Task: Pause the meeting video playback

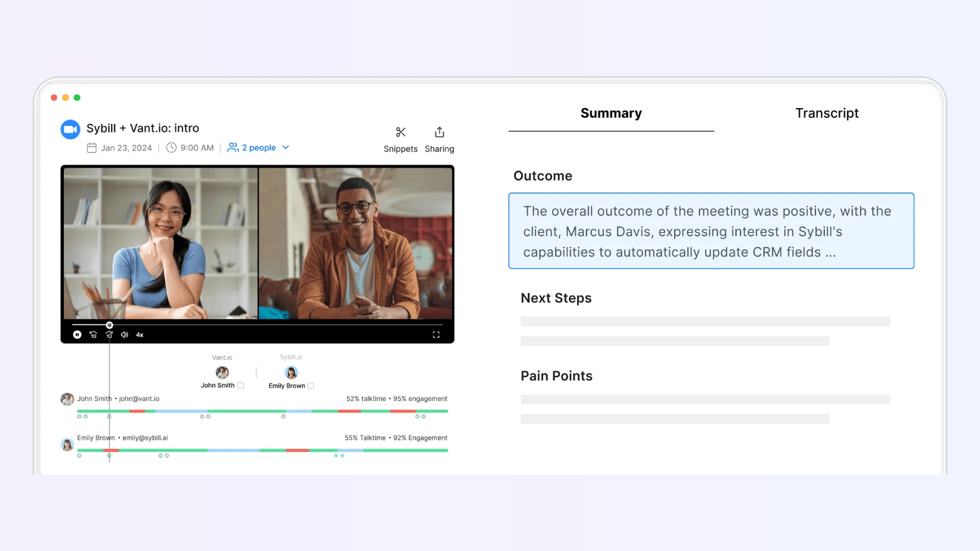Action: (x=77, y=335)
